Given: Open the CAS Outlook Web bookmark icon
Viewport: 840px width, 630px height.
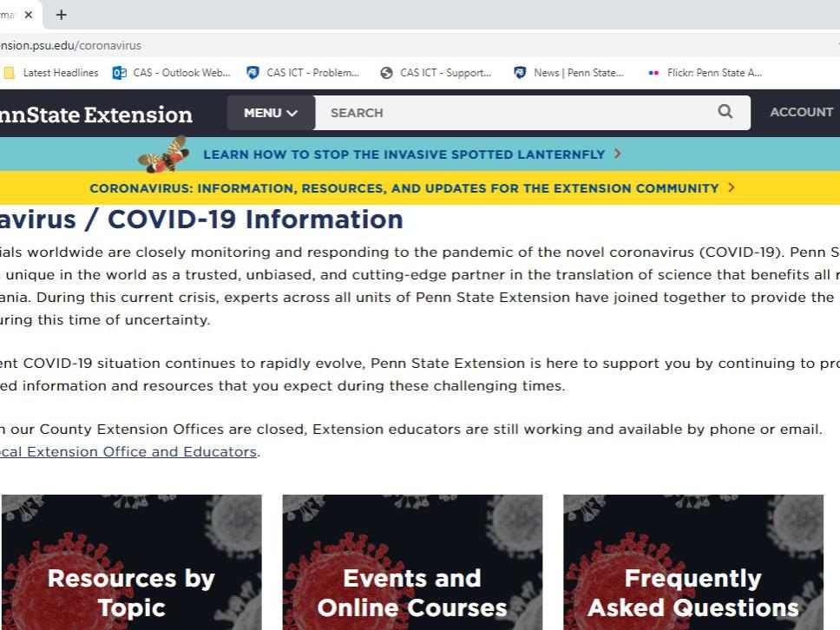Looking at the screenshot, I should (119, 73).
